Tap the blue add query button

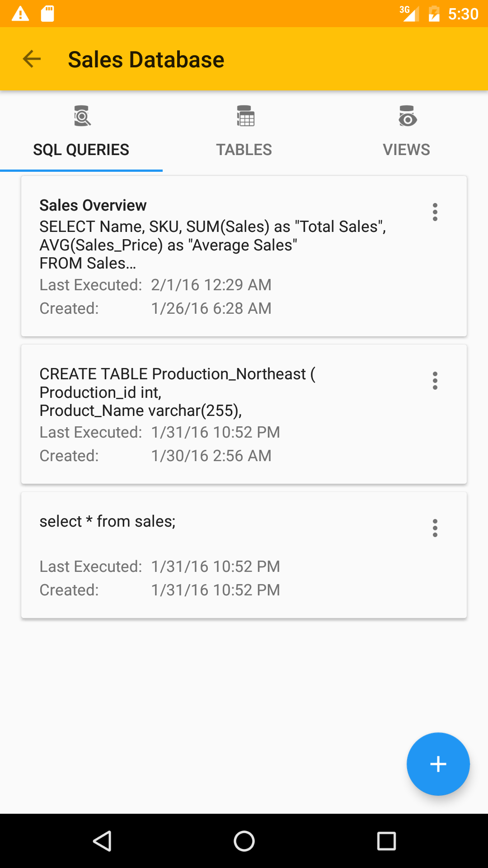pos(438,764)
